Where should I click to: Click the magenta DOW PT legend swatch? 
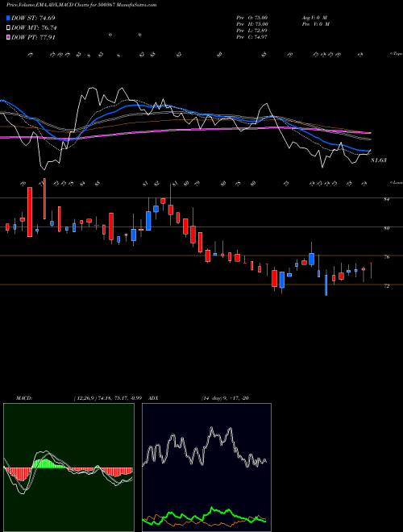8,37
